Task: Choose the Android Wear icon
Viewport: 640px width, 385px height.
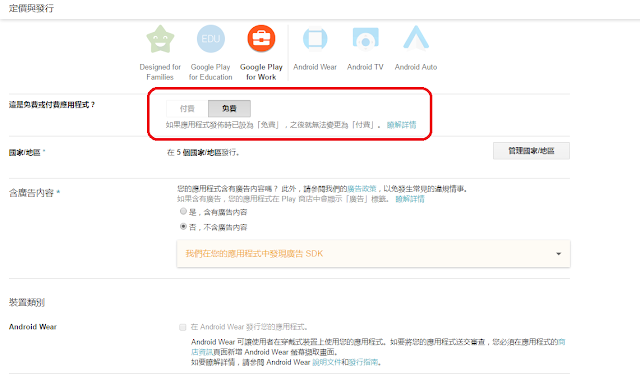Action: click(315, 39)
